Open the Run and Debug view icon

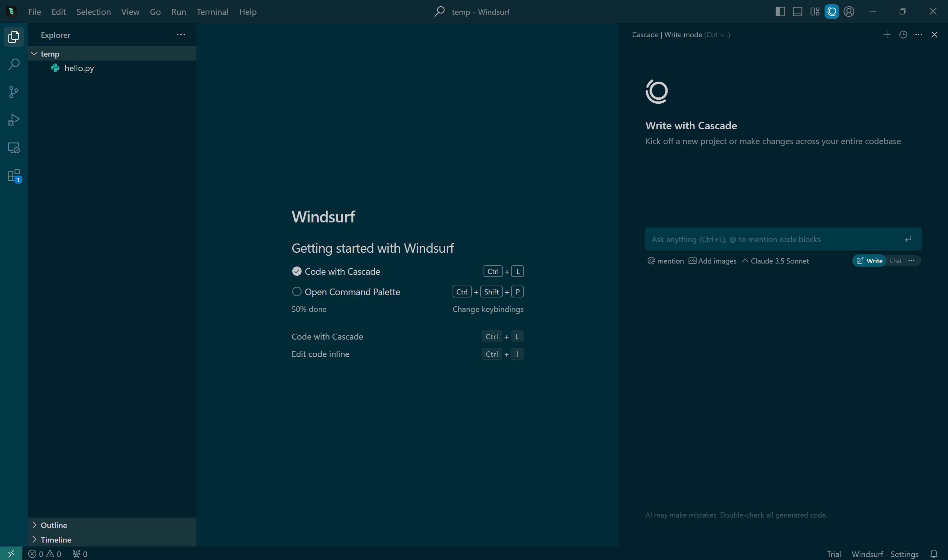click(x=13, y=120)
